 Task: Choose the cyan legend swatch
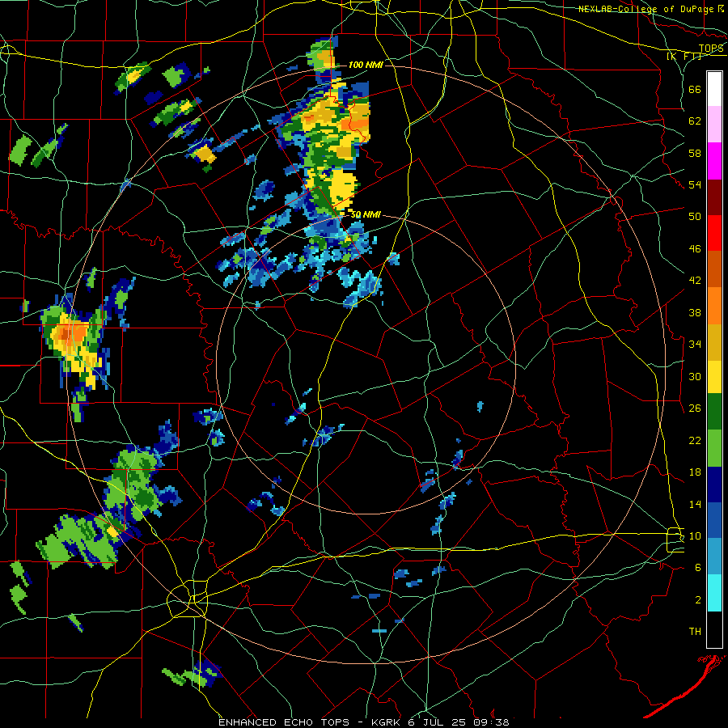coord(714,593)
